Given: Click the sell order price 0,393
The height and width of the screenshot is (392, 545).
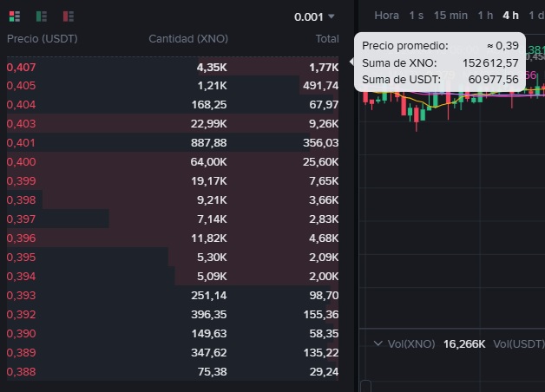Looking at the screenshot, I should (x=21, y=296).
